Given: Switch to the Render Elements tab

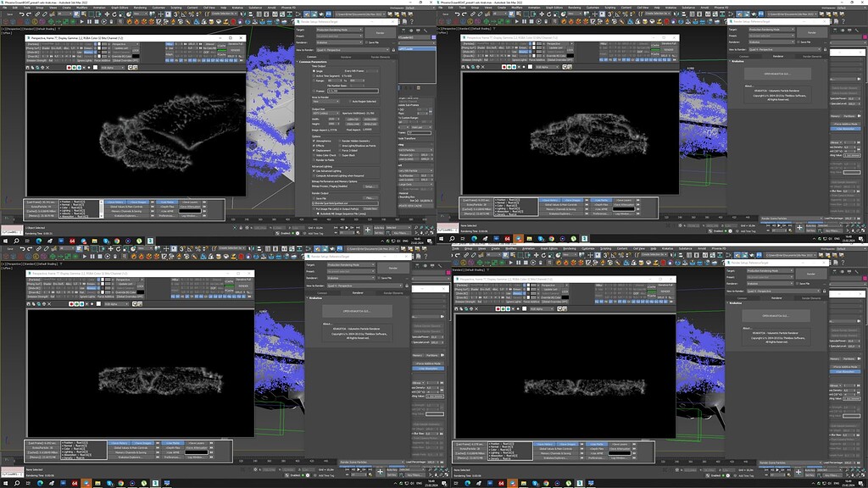Looking at the screenshot, I should 381,57.
